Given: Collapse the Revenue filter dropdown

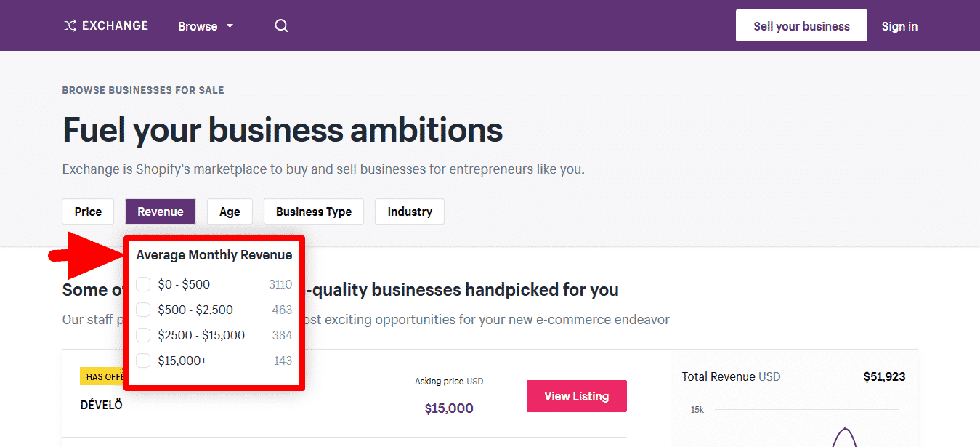Looking at the screenshot, I should [161, 212].
